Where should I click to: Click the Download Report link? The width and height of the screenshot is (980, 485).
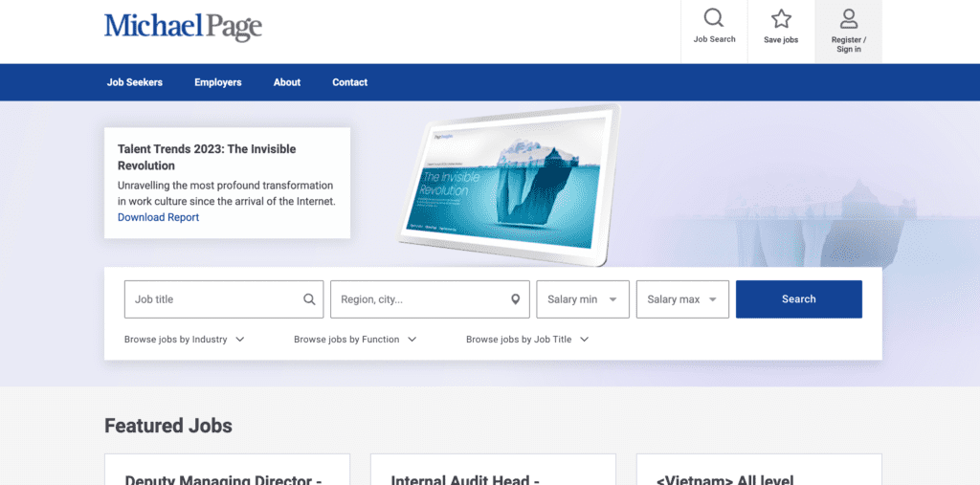(x=158, y=217)
